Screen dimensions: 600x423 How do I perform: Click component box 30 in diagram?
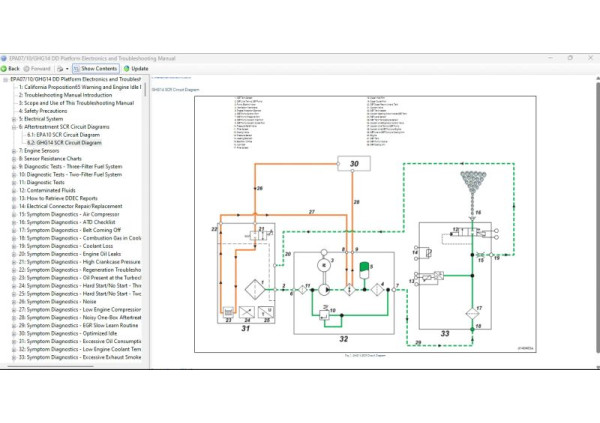click(x=353, y=163)
